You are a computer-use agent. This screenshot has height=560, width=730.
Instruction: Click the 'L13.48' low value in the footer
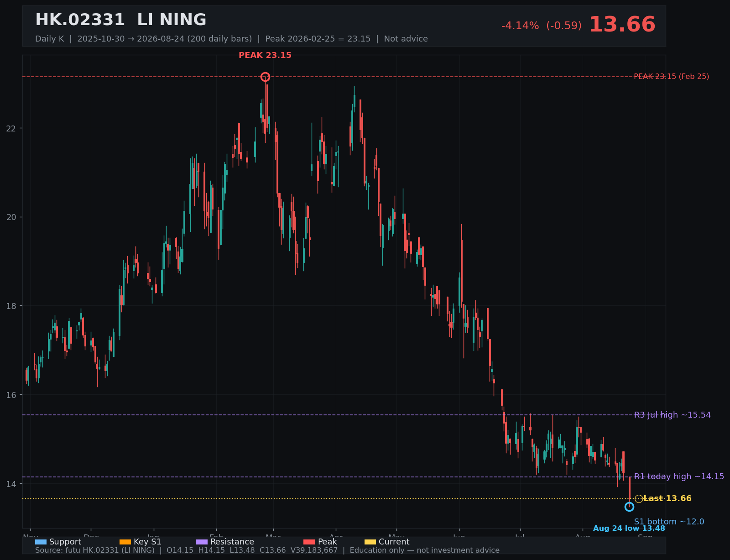tap(242, 550)
